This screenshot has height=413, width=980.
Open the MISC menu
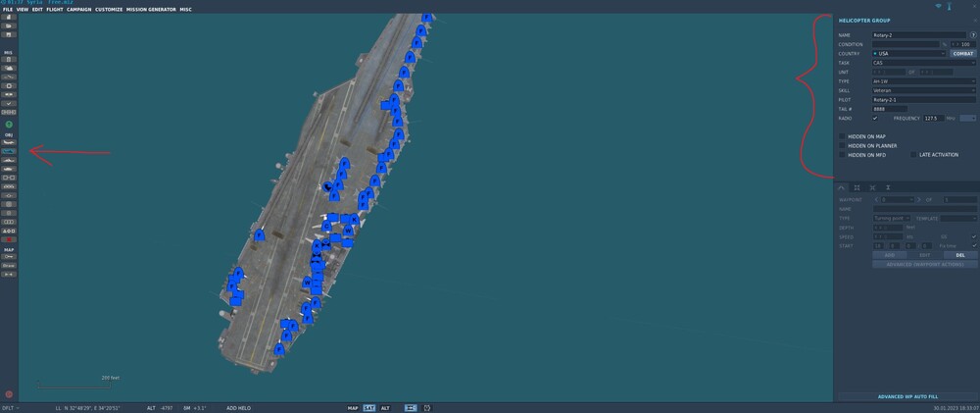(185, 10)
